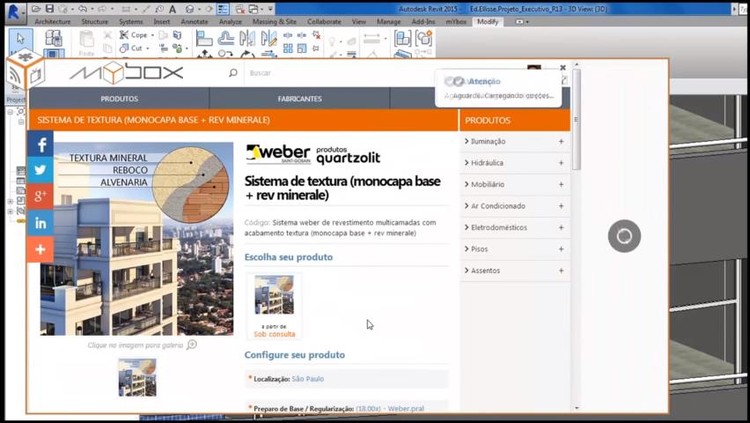Open the FABRICANTES navigation tab

[300, 99]
